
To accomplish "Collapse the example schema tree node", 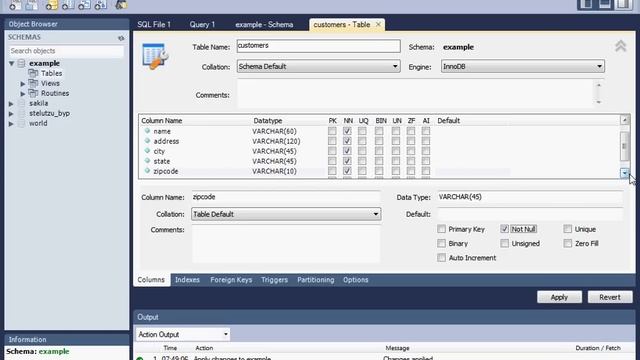I will (11, 63).
